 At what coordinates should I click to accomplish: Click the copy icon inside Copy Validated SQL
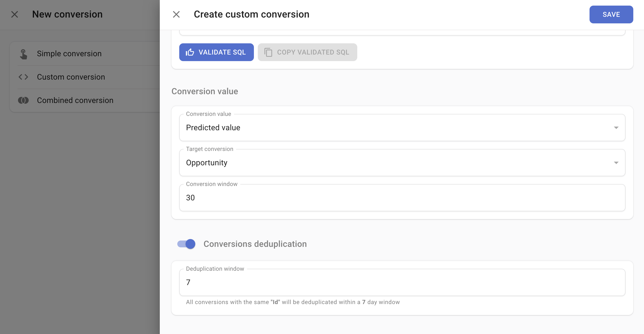pyautogui.click(x=268, y=52)
